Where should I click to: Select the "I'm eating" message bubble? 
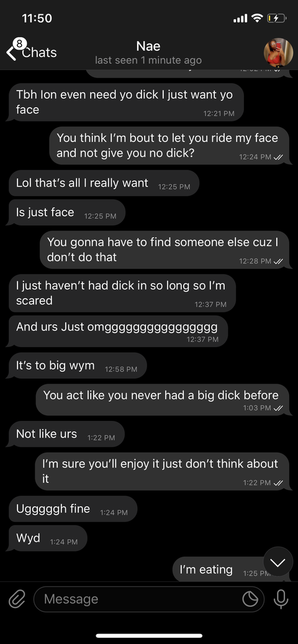coord(230,569)
